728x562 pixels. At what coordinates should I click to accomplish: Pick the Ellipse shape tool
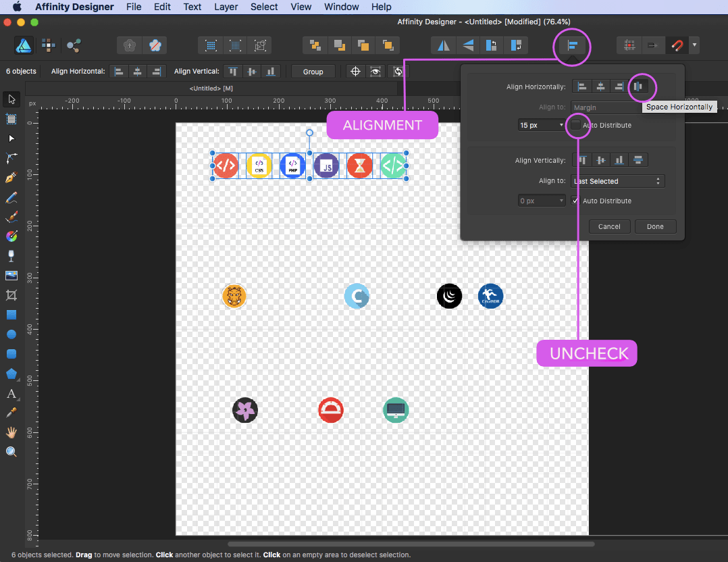pos(11,334)
